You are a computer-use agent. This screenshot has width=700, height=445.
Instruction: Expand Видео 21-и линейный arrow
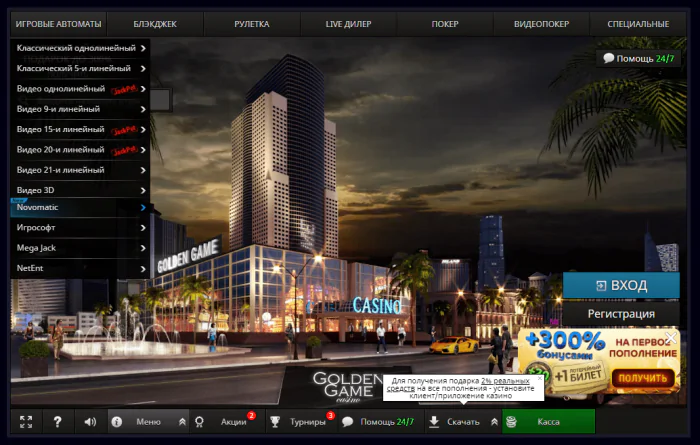(143, 170)
